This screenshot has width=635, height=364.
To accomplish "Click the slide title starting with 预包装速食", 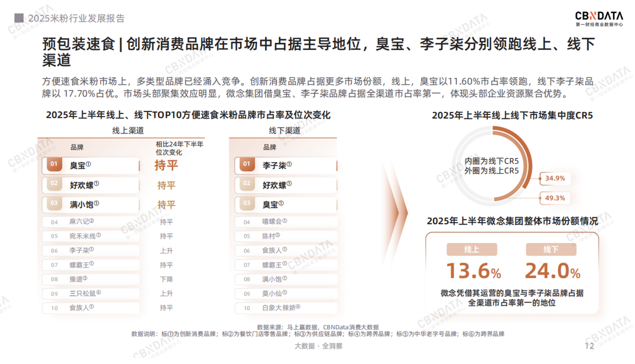I will (x=319, y=52).
